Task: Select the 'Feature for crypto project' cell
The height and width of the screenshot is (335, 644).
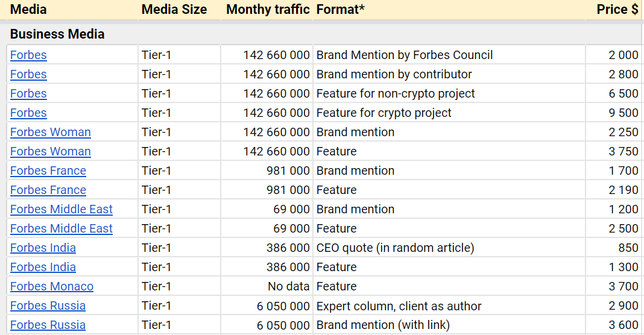Action: pos(449,113)
